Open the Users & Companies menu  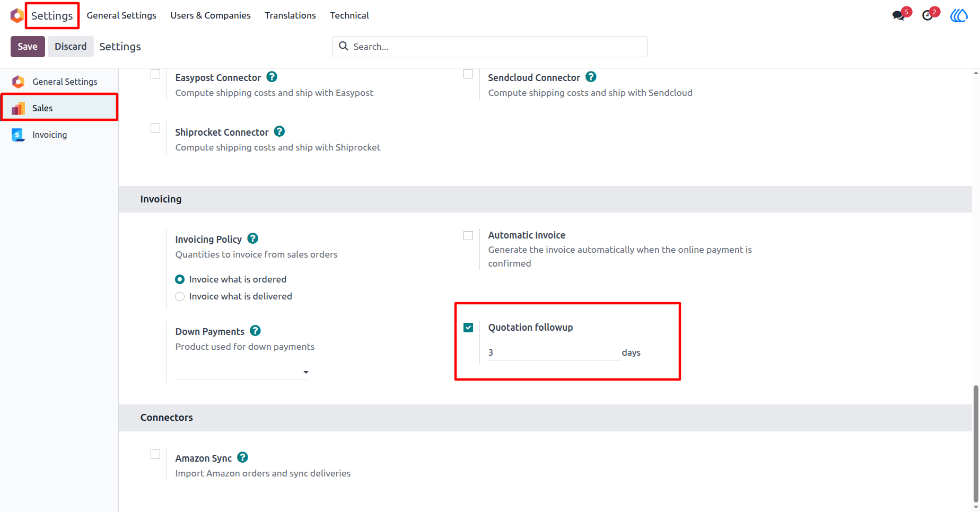point(211,15)
